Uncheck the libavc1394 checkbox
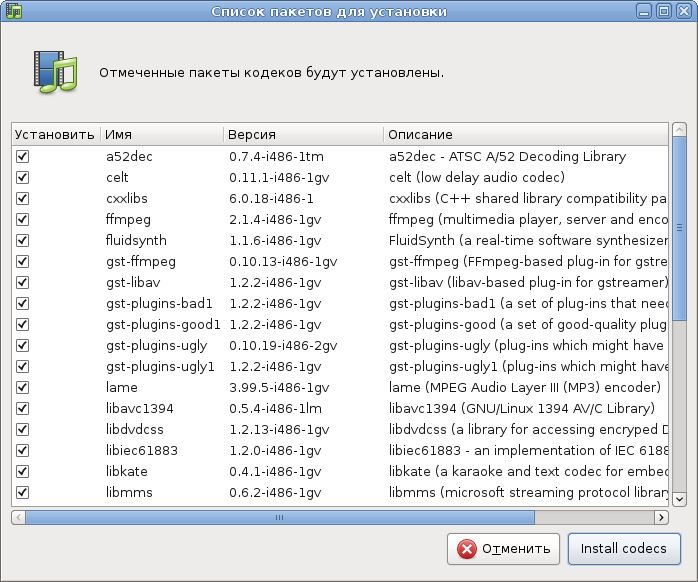The height and width of the screenshot is (582, 698). tap(22, 408)
